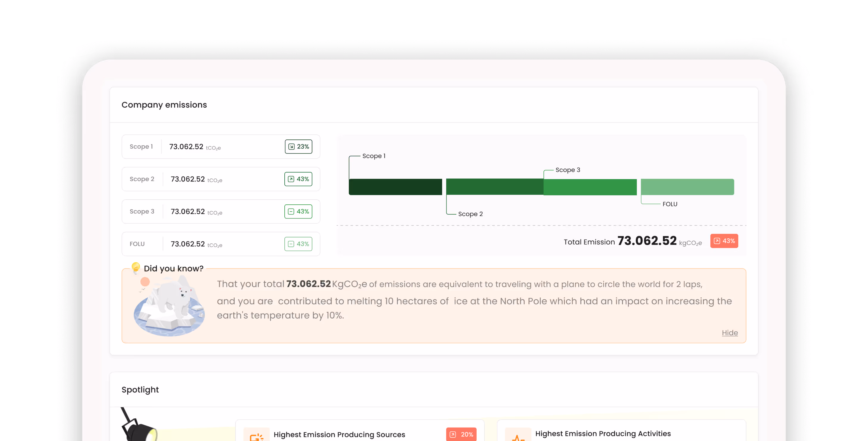Click the dark green Scope 1 bar
868x441 pixels.
pyautogui.click(x=395, y=187)
